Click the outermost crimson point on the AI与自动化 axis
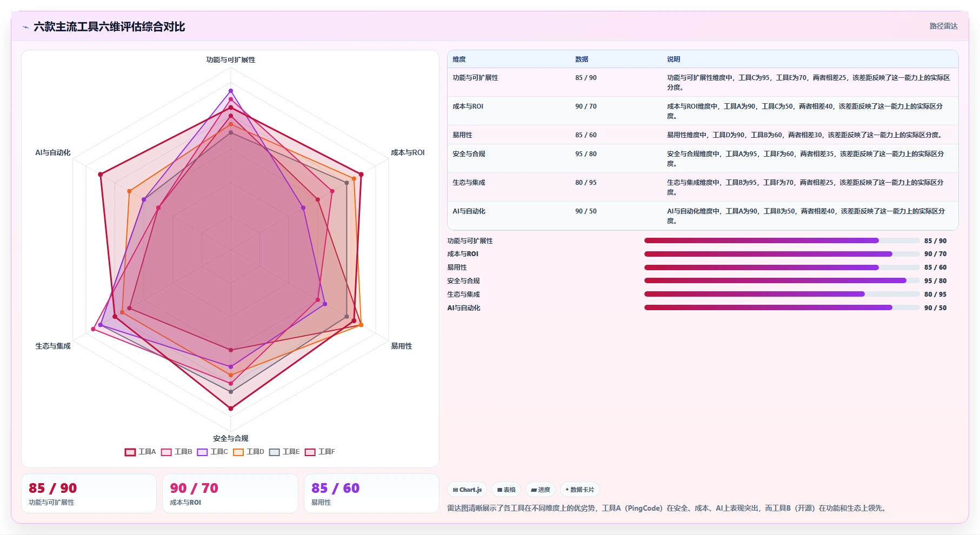Image resolution: width=980 pixels, height=535 pixels. 100,175
